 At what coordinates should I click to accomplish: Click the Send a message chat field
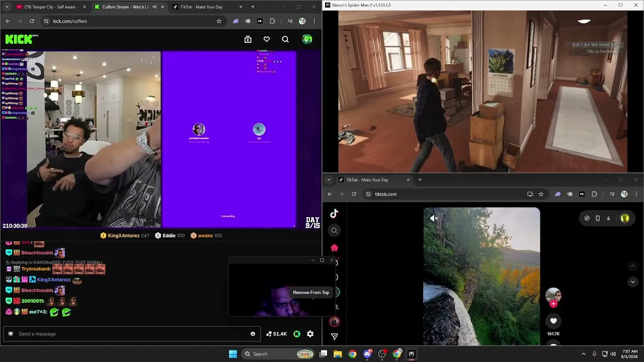pos(132,334)
